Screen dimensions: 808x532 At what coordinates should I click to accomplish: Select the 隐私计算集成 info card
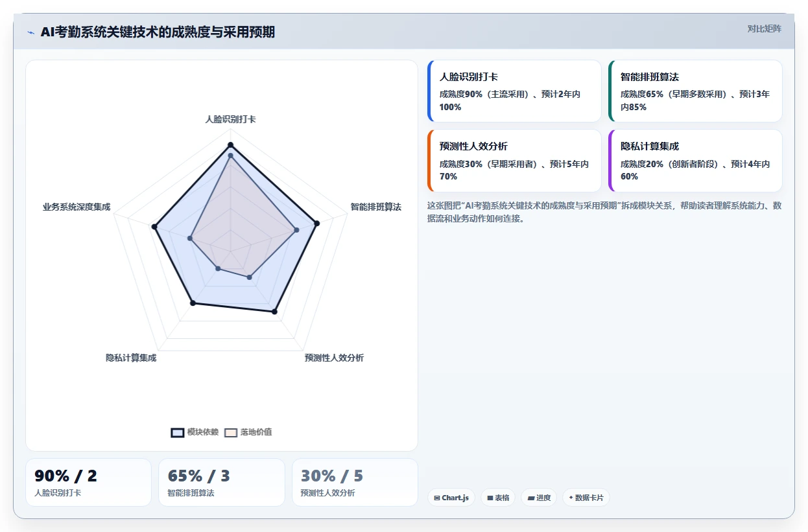(695, 161)
